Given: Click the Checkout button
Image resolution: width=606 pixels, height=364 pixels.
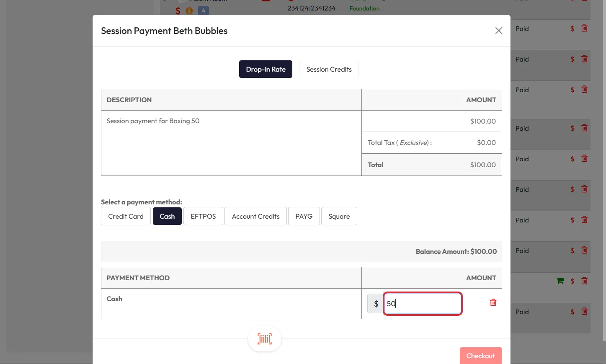Looking at the screenshot, I should click(x=480, y=356).
